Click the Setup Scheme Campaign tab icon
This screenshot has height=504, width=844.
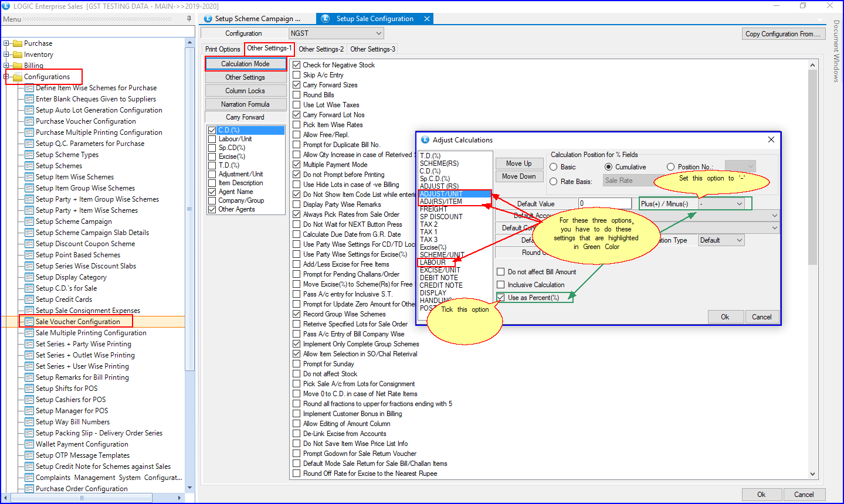pyautogui.click(x=207, y=19)
